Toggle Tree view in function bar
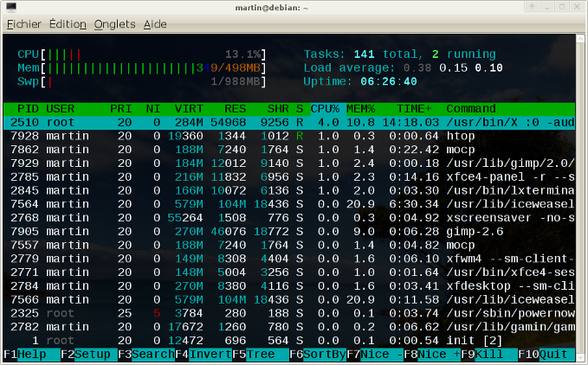Viewport: 588px width, 365px height. (261, 354)
